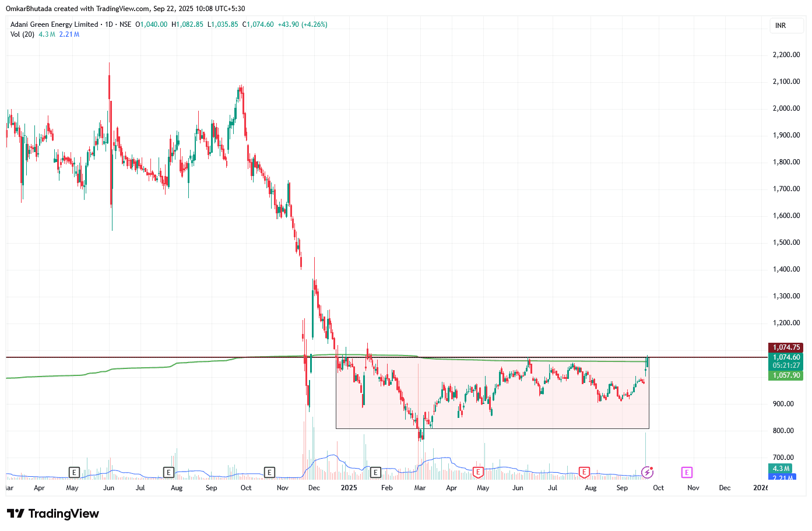Click the Adani Green Energy Limited symbol title
Viewport: 812px width, 531px height.
pyautogui.click(x=54, y=24)
